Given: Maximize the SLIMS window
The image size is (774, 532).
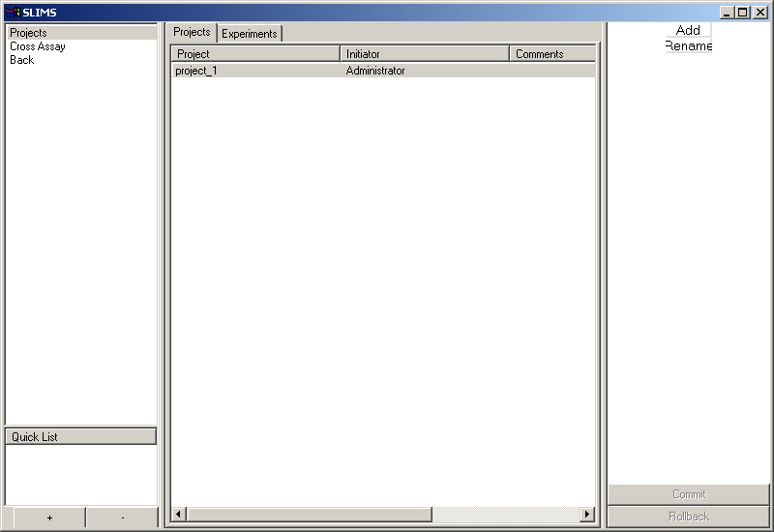Looking at the screenshot, I should point(742,13).
